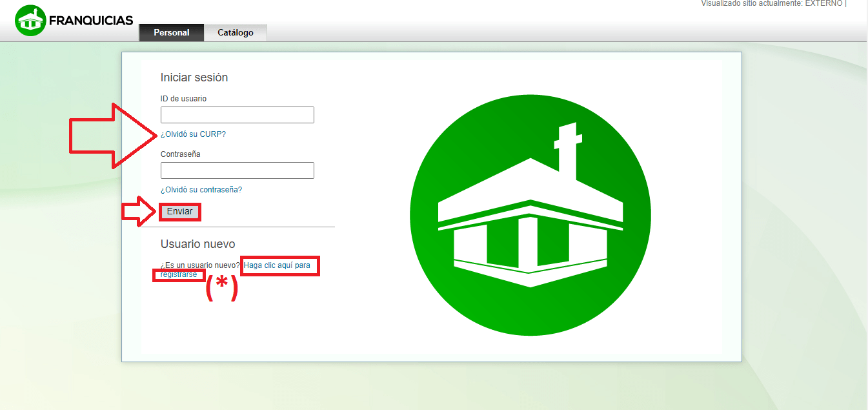The image size is (868, 410).
Task: Click the 'Visualizado sitio actualmente: EXTERNO' text
Action: point(771,3)
